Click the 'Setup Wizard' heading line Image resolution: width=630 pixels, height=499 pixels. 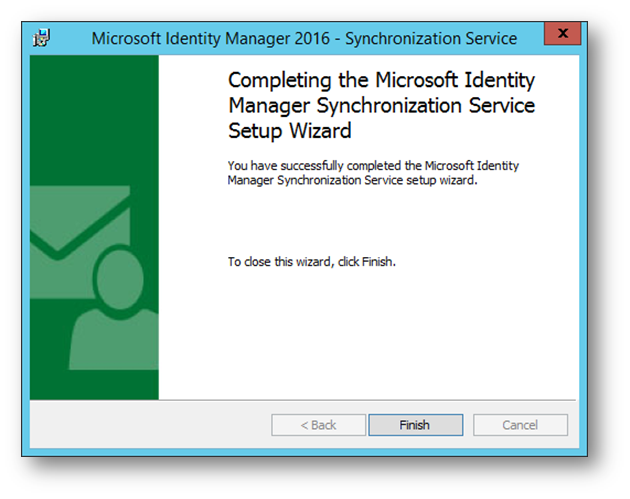point(290,131)
